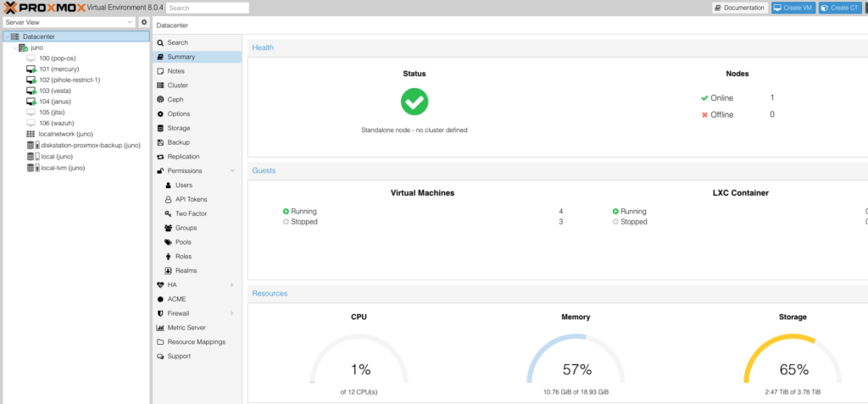Click the VM icon of 104 (janus)
Screen dimensions: 868x404
[31, 102]
